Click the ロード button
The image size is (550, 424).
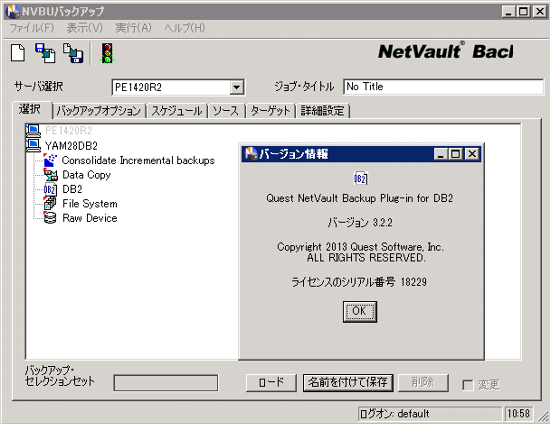(271, 382)
